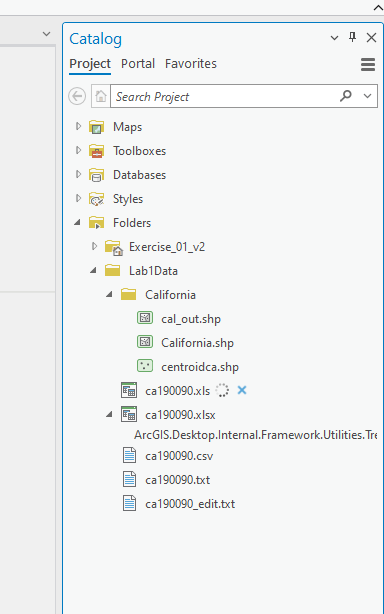Close the Catalog pane
The height and width of the screenshot is (614, 384).
point(371,38)
